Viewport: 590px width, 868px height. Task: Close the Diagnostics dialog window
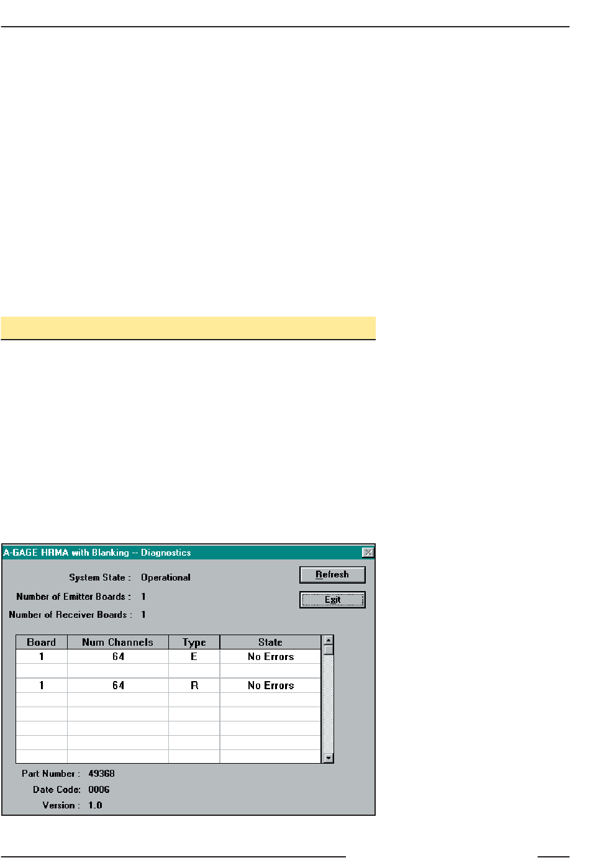368,553
